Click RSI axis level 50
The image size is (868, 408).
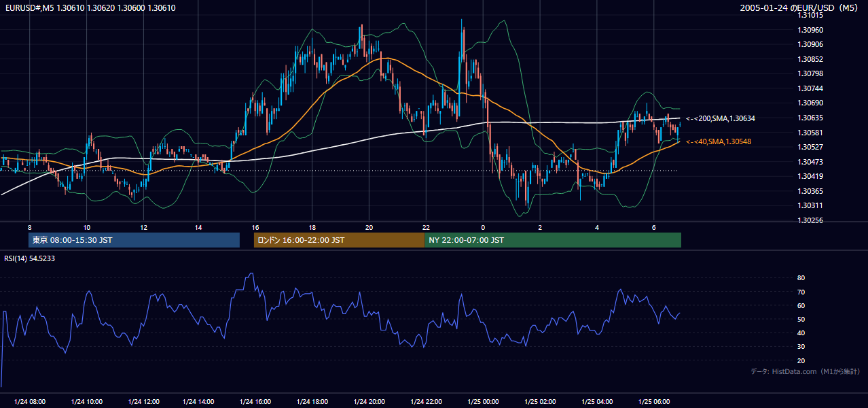click(x=801, y=319)
